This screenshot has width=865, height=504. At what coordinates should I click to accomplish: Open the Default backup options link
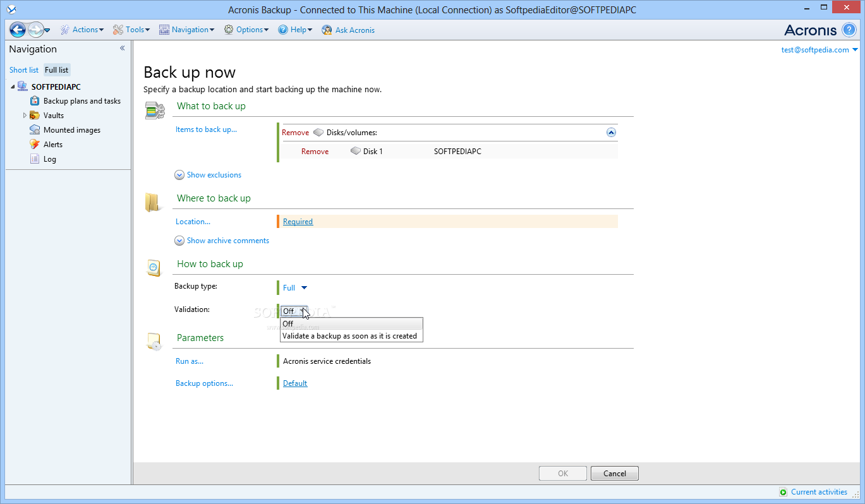coord(295,383)
